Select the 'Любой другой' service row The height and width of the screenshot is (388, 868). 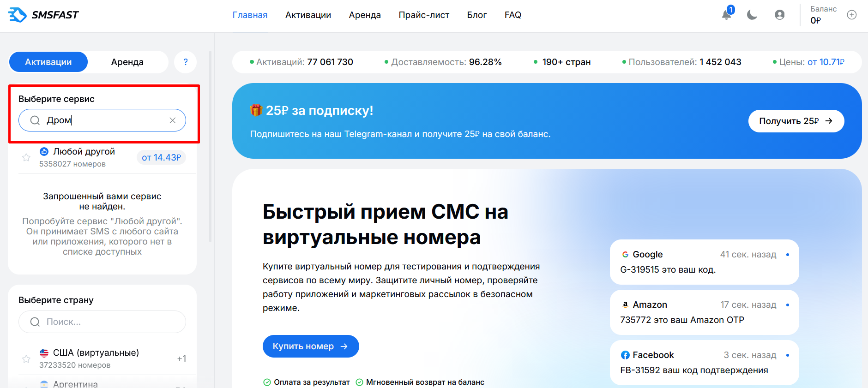click(107, 158)
